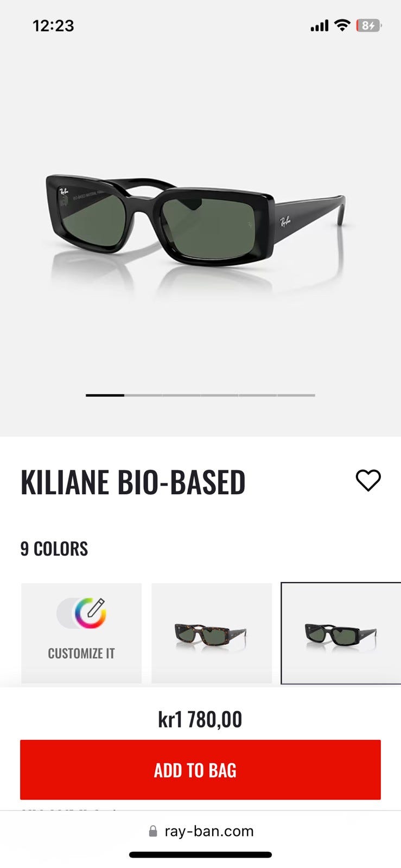401x868 pixels.
Task: Click the Ray-Ban logo on the temple arm
Action: 286,221
